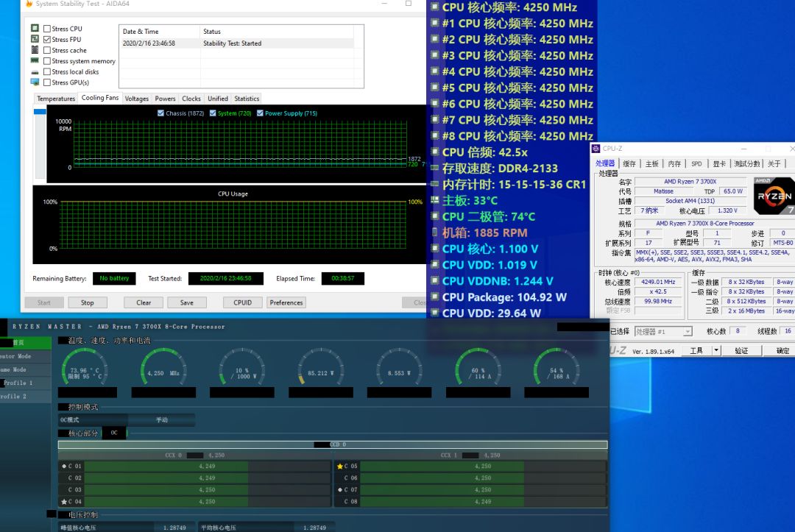This screenshot has height=532, width=795.
Task: Click the monitor icon beside Stress GPU(s)
Action: point(35,82)
